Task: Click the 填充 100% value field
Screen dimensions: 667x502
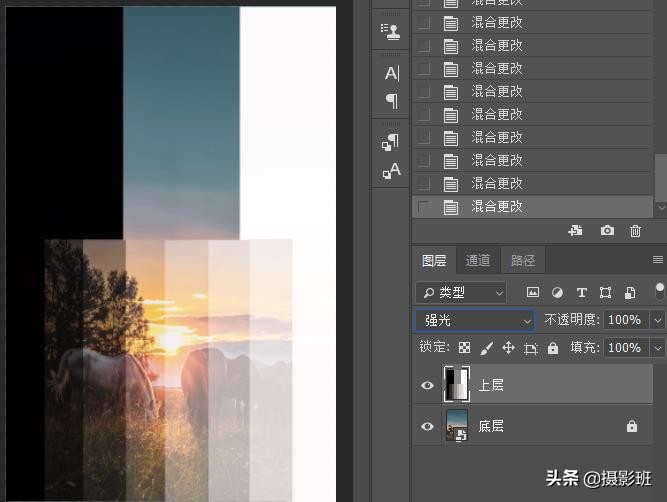Action: [624, 348]
